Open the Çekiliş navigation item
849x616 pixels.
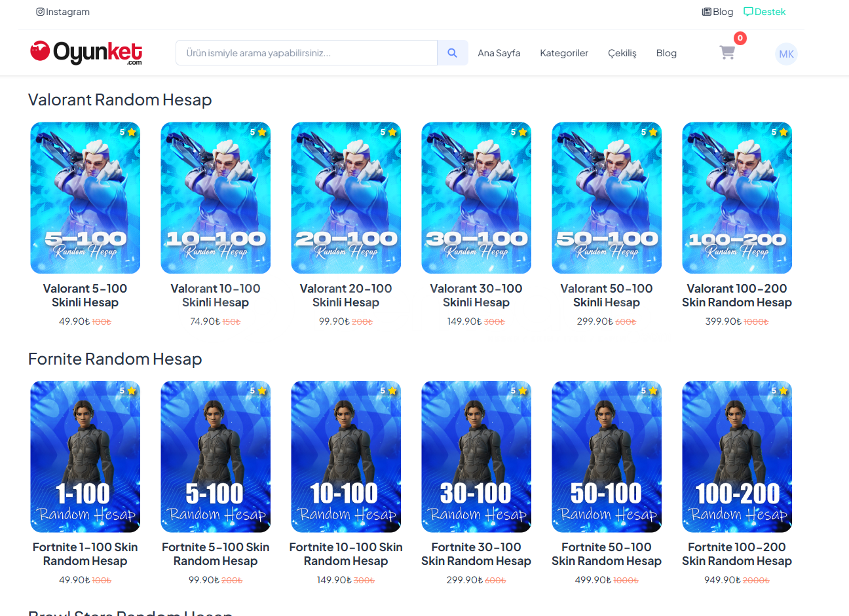622,53
